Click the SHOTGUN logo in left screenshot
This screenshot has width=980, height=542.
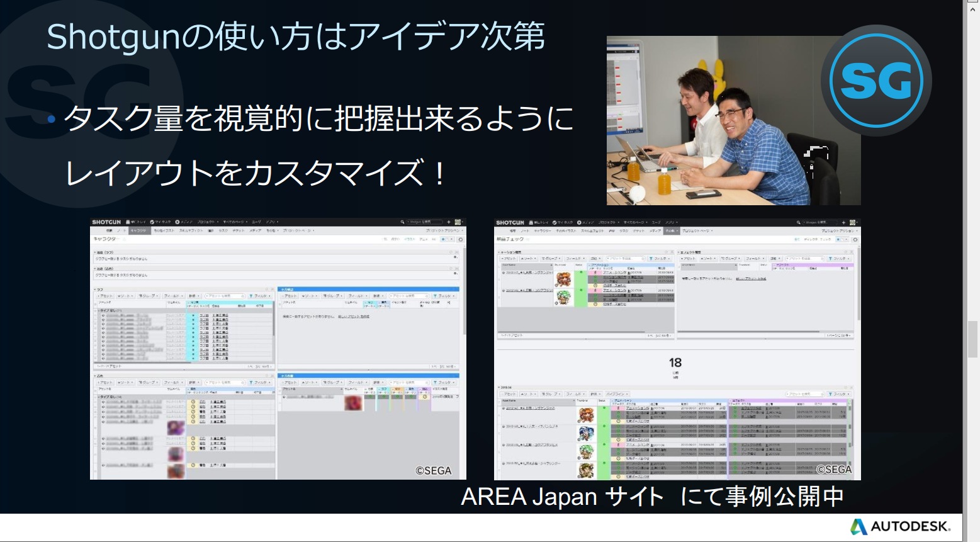(x=106, y=222)
